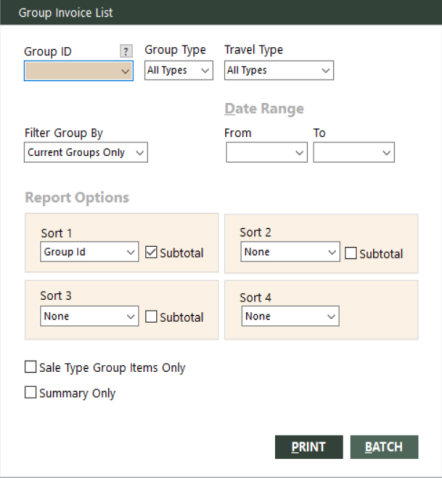Image resolution: width=442 pixels, height=478 pixels.
Task: Expand the Sort 1 Group Id dropdown
Action: pos(90,252)
